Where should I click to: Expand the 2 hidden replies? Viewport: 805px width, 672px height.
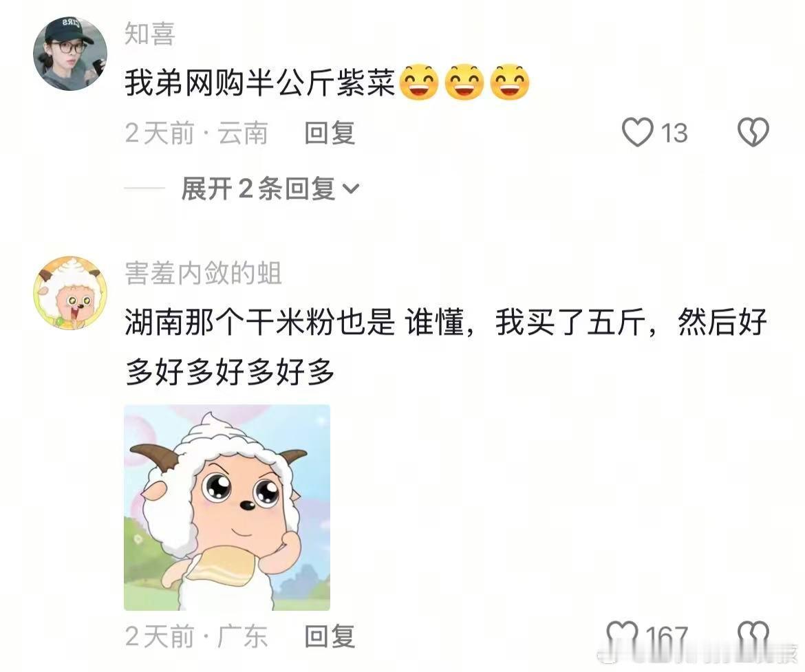tap(270, 188)
